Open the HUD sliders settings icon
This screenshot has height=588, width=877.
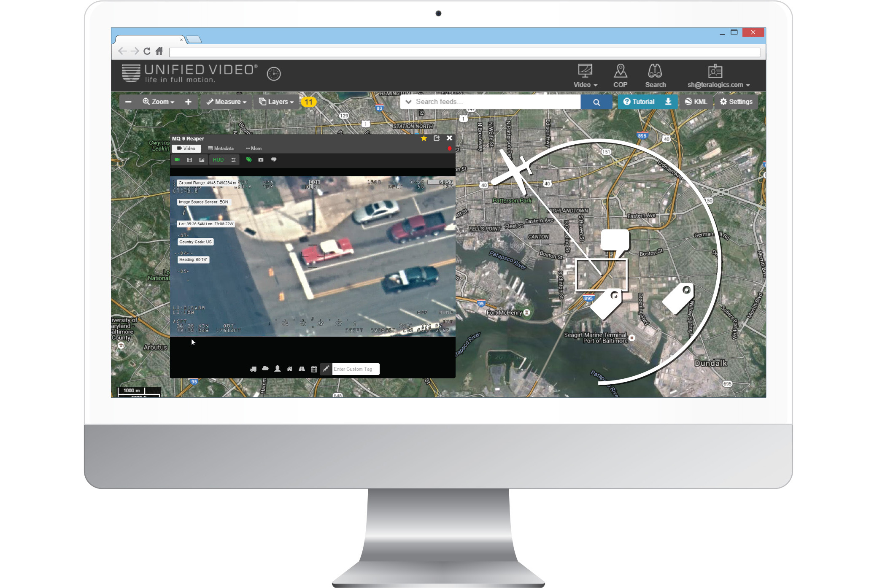tap(233, 160)
